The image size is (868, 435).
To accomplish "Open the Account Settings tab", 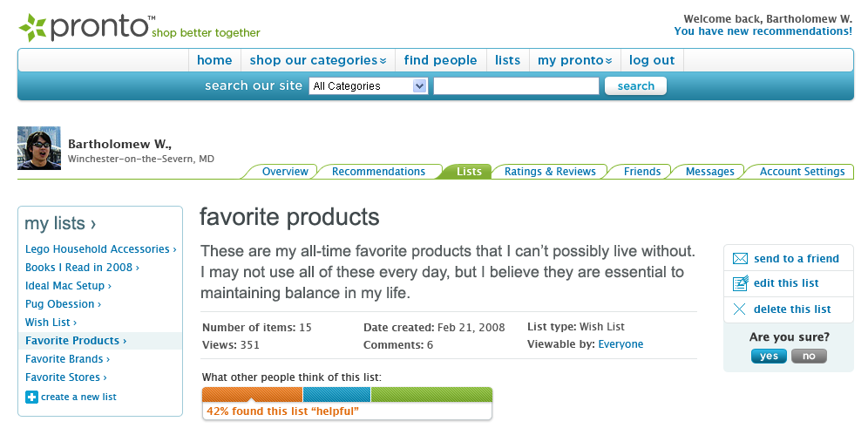I will point(802,172).
